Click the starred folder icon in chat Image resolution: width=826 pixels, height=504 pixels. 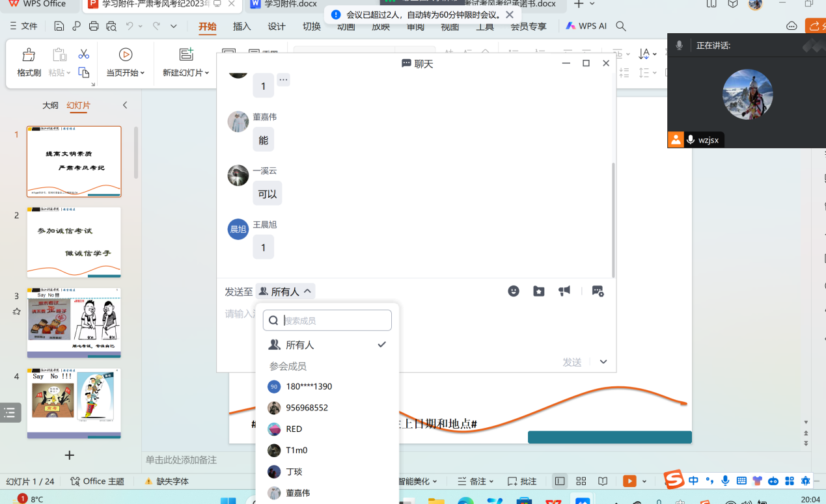coord(539,291)
